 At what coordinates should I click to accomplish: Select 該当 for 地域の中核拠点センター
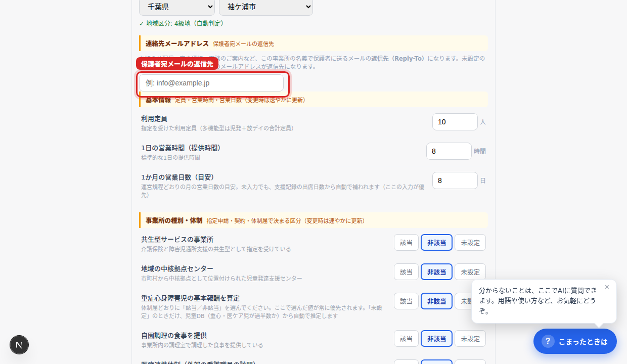tap(407, 272)
